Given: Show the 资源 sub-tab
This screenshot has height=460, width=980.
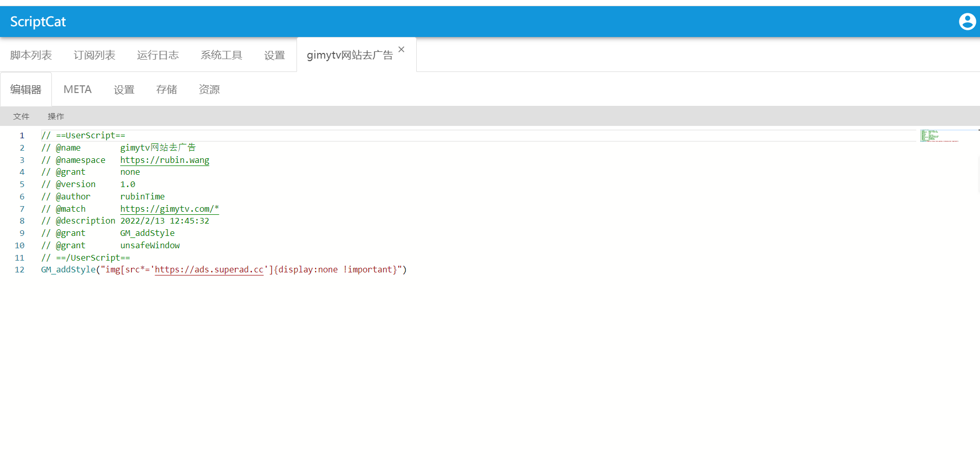Looking at the screenshot, I should (x=209, y=89).
